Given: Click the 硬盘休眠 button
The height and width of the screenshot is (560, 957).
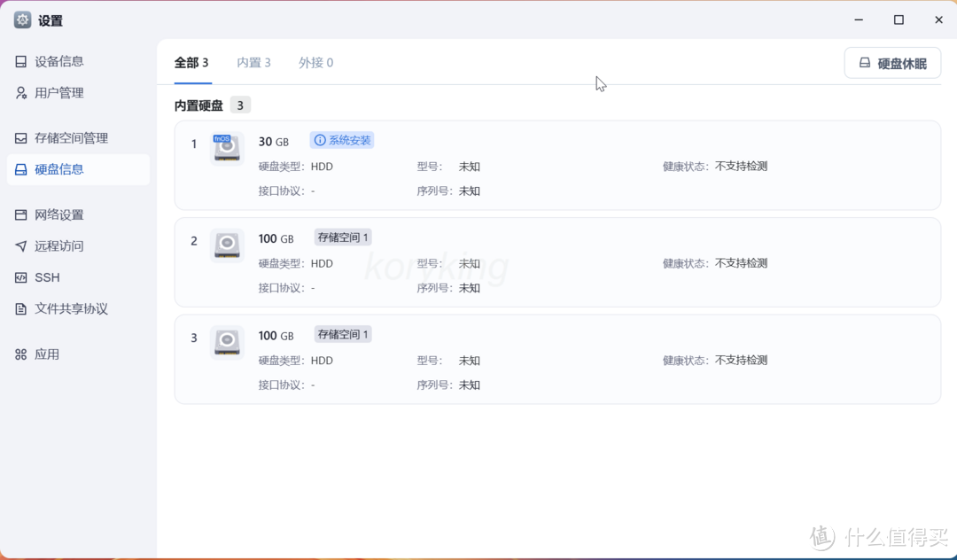Looking at the screenshot, I should click(x=892, y=62).
